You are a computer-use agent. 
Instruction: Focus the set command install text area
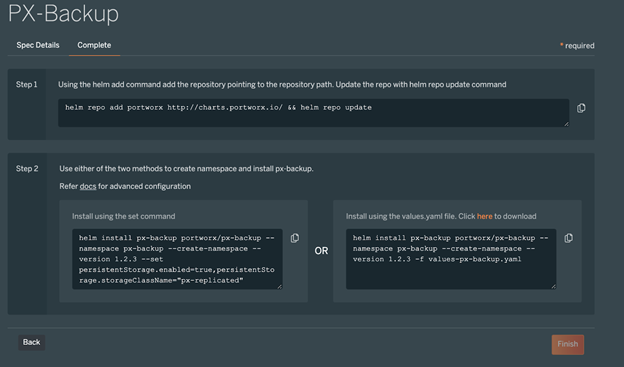pyautogui.click(x=177, y=259)
